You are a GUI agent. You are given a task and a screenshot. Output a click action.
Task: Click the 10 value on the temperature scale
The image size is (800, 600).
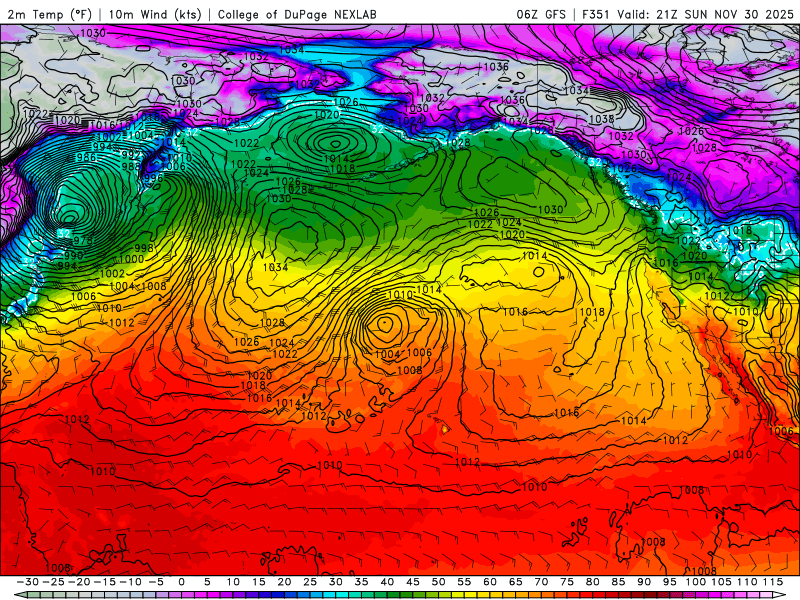point(233,582)
